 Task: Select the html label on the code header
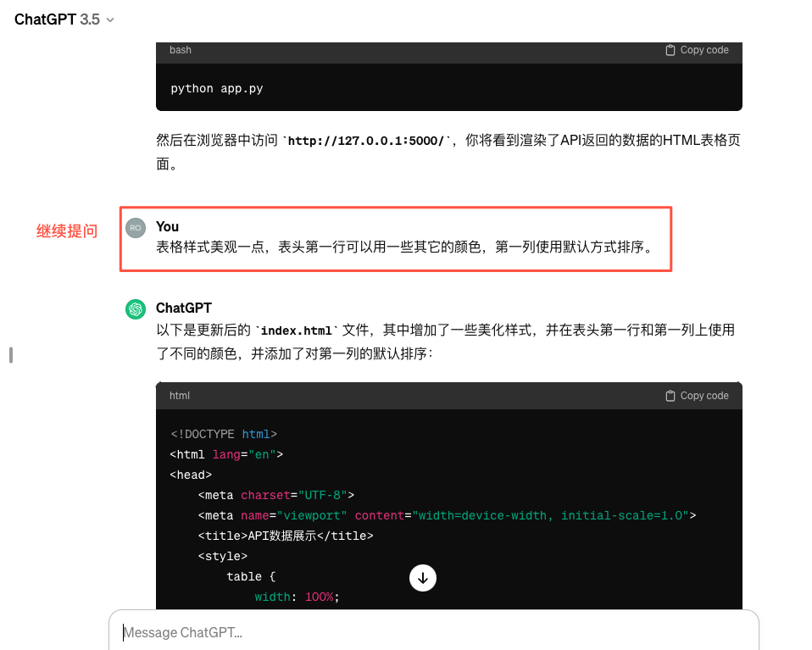point(179,395)
